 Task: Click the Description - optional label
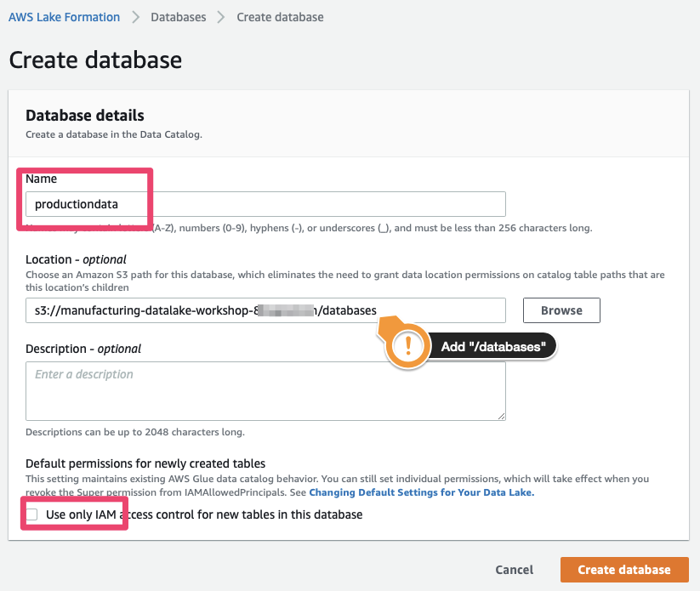(x=83, y=349)
